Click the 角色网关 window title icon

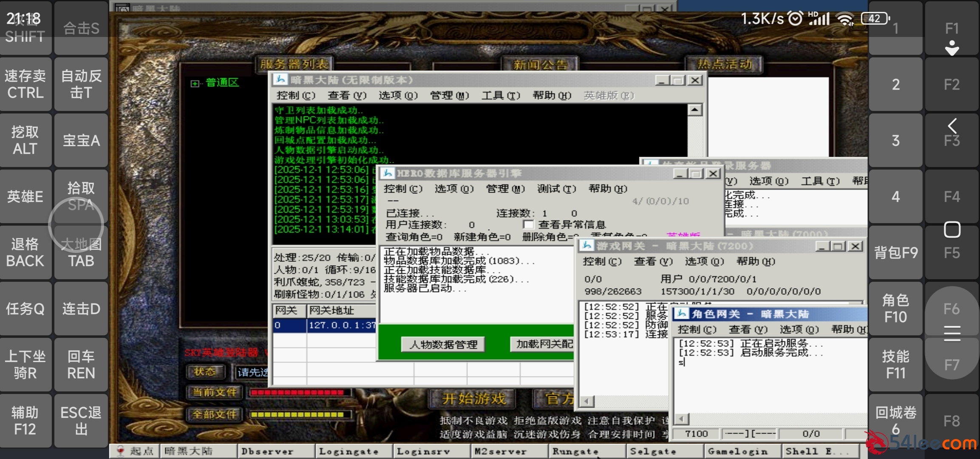tap(682, 314)
